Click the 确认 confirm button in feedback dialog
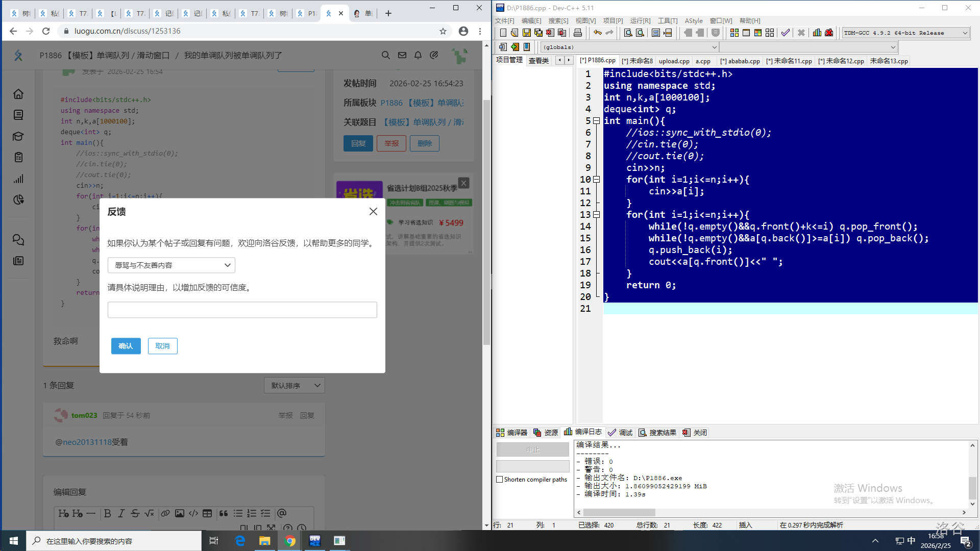The width and height of the screenshot is (980, 551). coord(126,346)
